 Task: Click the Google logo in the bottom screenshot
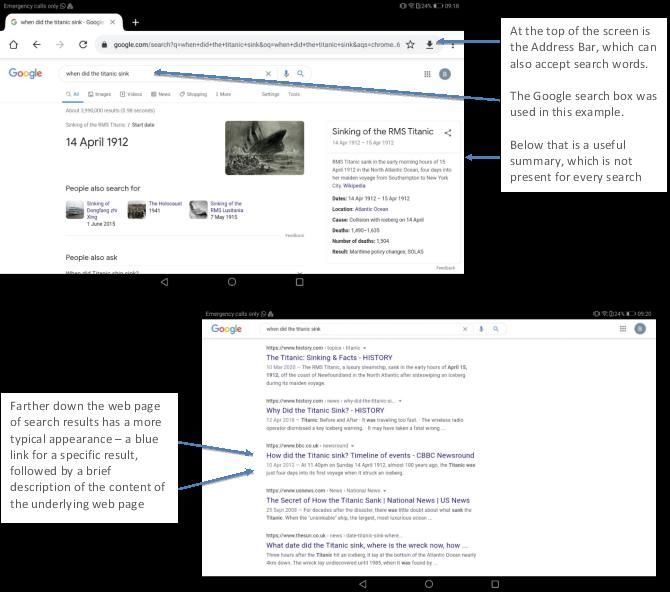click(x=226, y=329)
